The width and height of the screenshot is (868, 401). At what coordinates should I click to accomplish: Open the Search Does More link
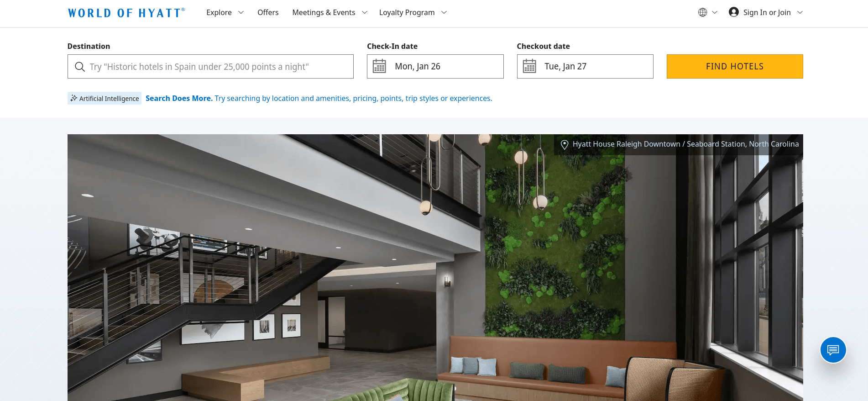click(x=179, y=98)
